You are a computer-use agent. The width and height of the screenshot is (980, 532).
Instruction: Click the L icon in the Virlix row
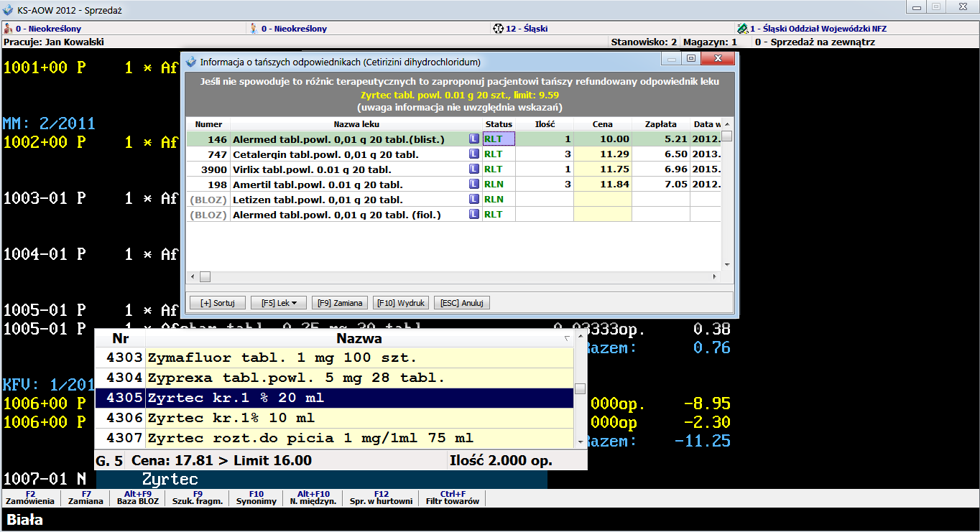coord(473,169)
